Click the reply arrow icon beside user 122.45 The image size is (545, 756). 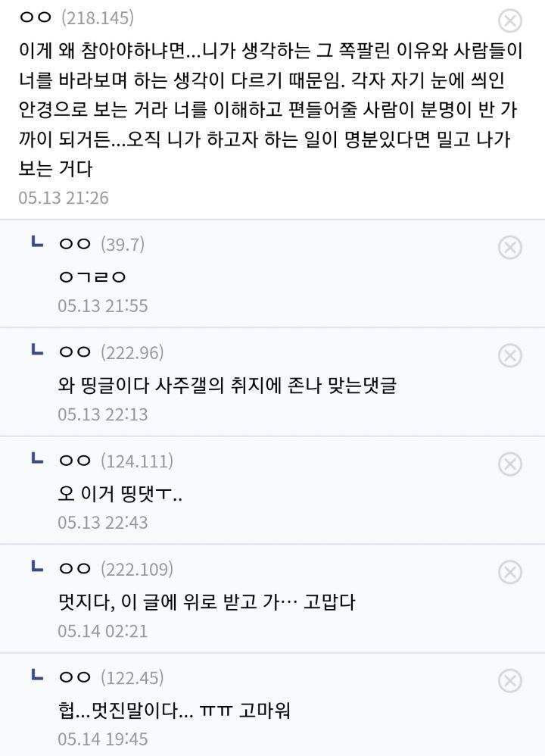pyautogui.click(x=35, y=676)
